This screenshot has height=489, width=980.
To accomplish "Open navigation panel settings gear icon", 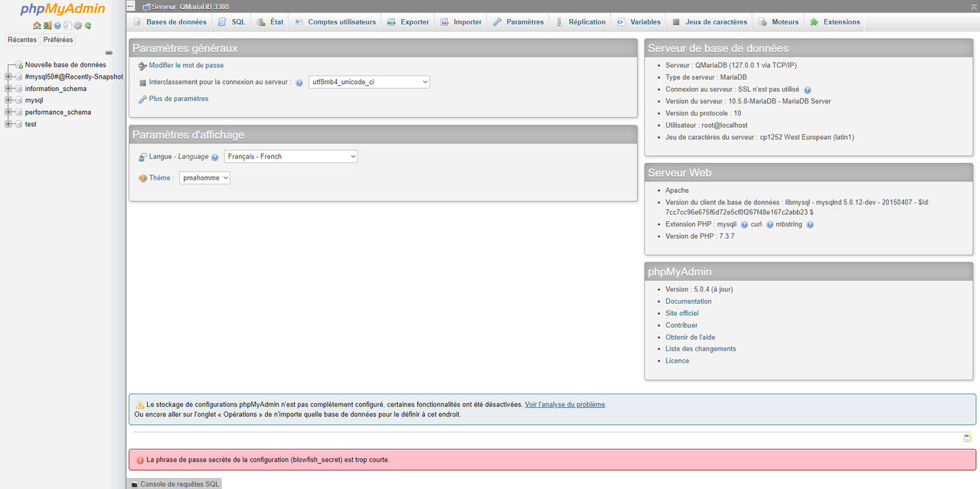I will (77, 25).
